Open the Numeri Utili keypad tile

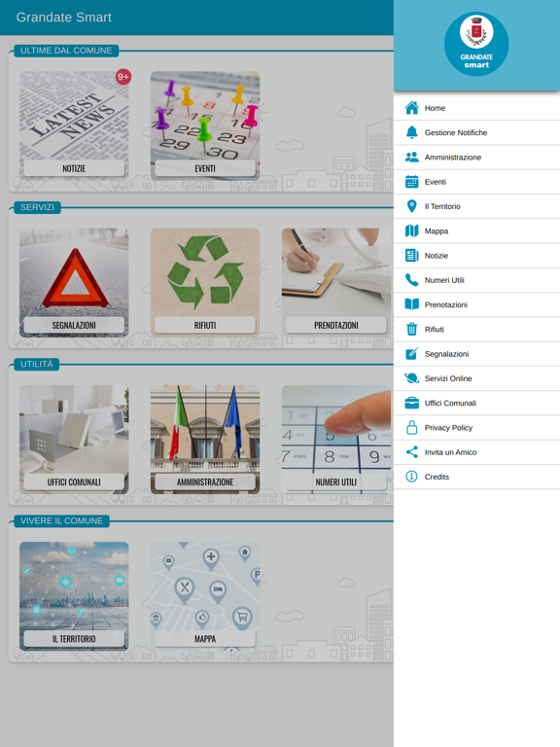pyautogui.click(x=336, y=440)
